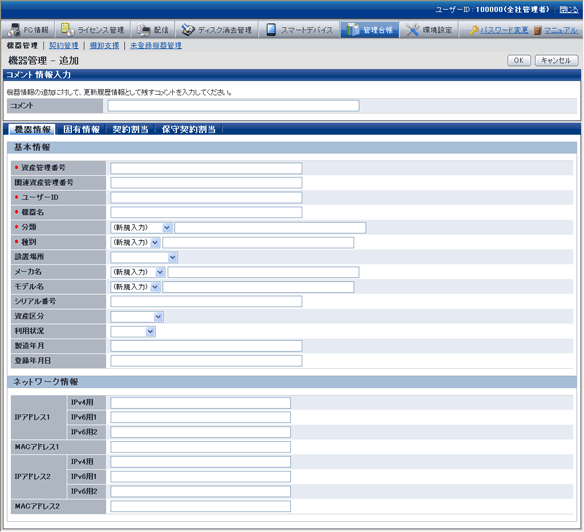
Task: Click the key icon for password change
Action: (x=474, y=30)
